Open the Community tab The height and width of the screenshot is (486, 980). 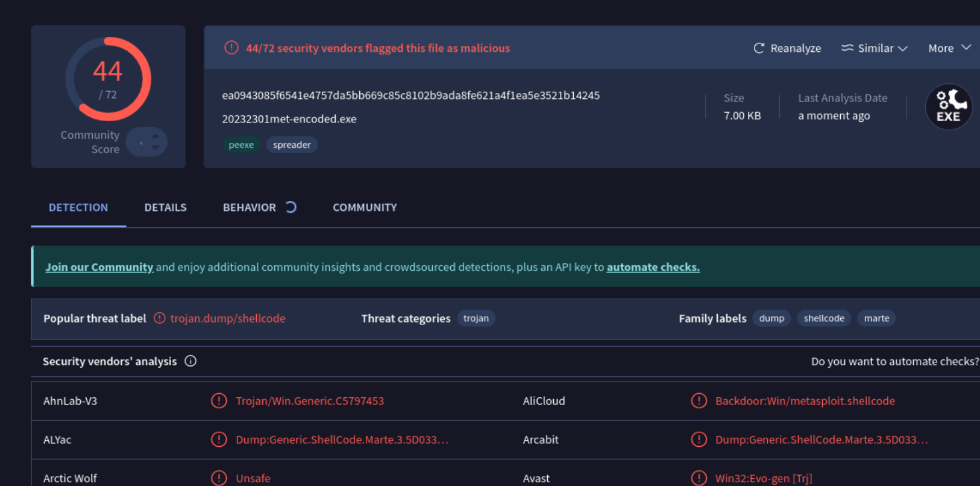[x=365, y=207]
